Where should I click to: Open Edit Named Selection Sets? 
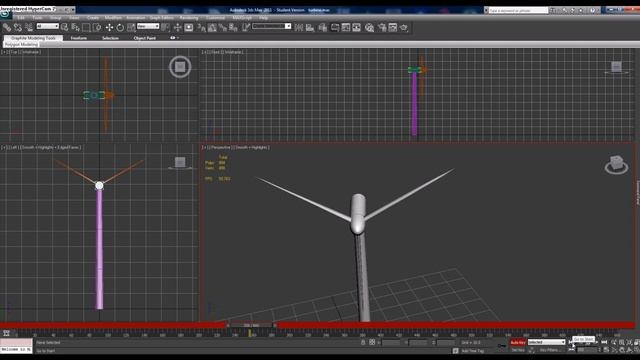tap(246, 27)
